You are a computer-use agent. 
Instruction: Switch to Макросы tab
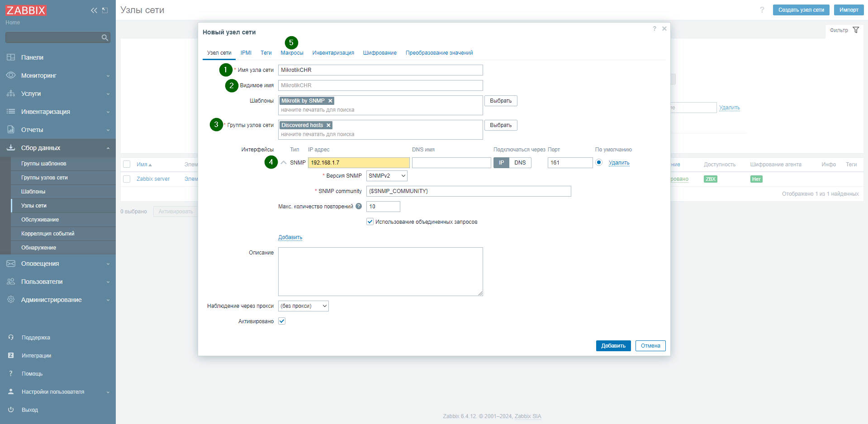[x=292, y=53]
